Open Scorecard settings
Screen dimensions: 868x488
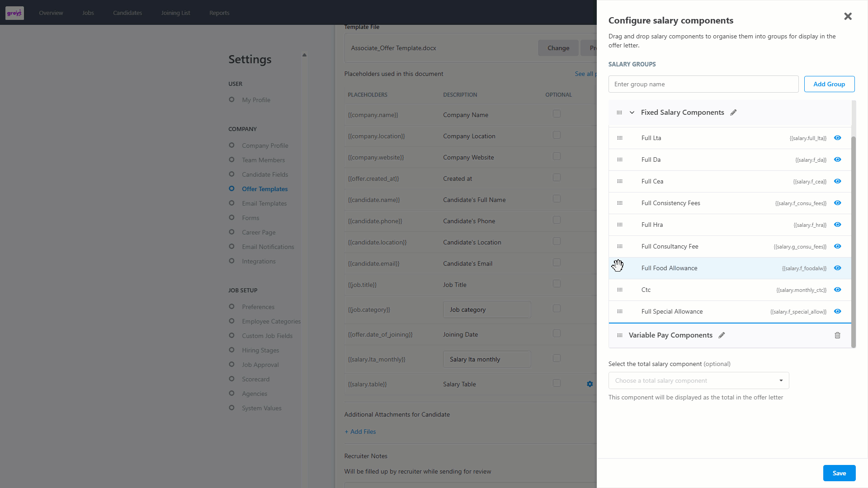pos(255,379)
